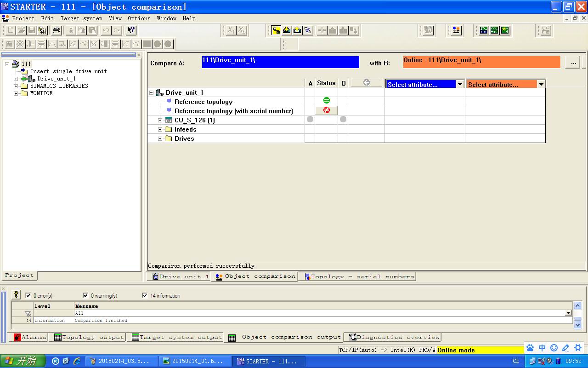The height and width of the screenshot is (368, 588).
Task: Collapse the 111 project tree root
Action: (x=7, y=64)
